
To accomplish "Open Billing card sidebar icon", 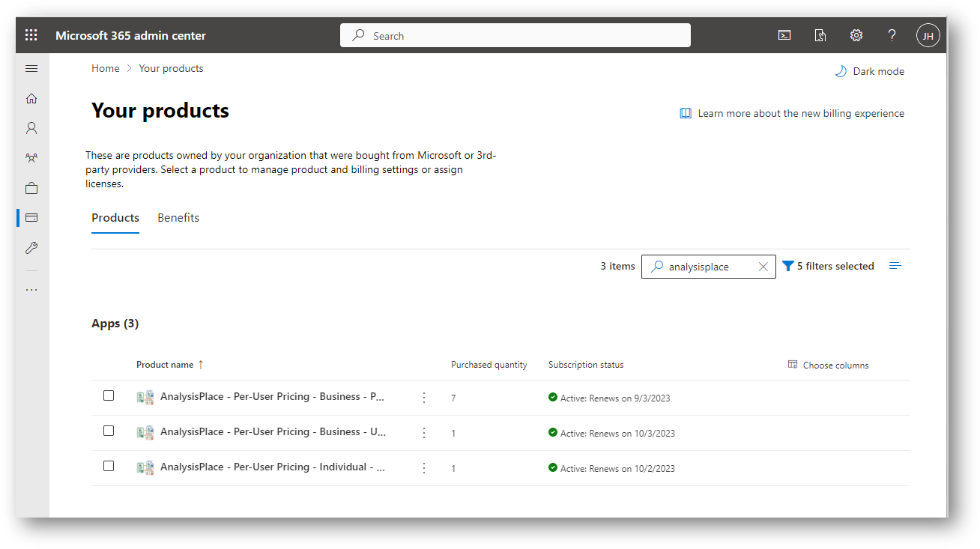I will (x=31, y=218).
